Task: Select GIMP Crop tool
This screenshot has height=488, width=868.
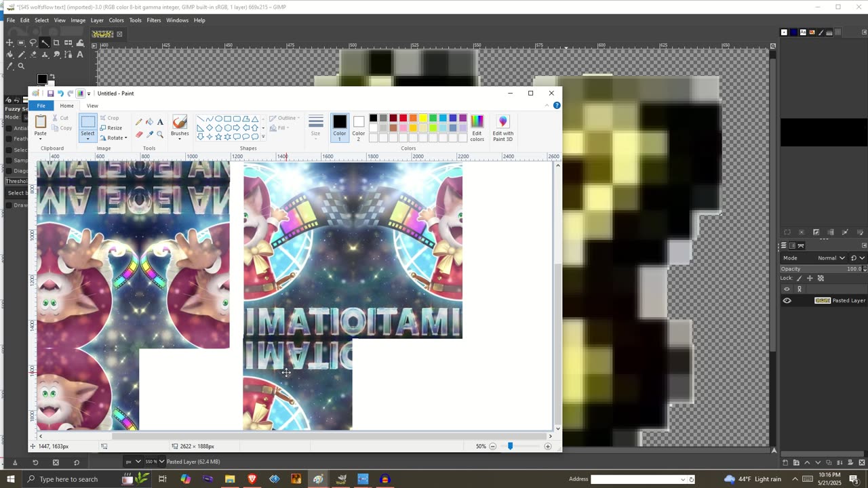Action: click(56, 43)
